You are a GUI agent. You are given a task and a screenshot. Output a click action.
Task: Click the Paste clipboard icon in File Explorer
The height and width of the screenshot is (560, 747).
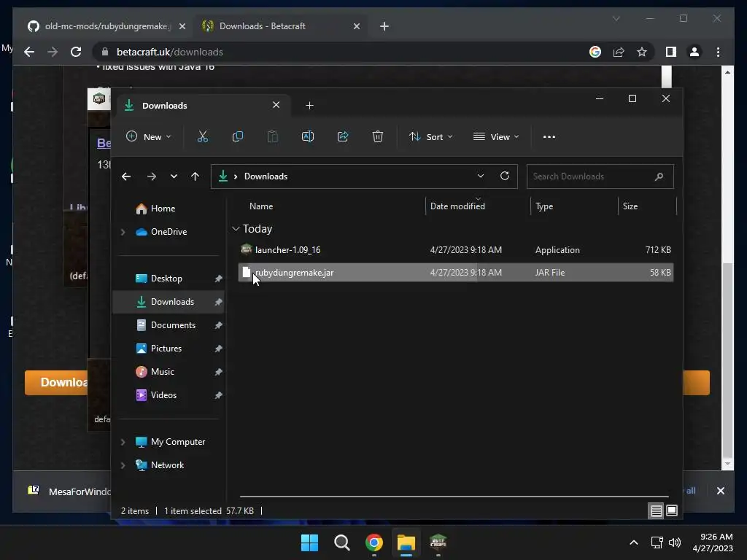tap(273, 136)
